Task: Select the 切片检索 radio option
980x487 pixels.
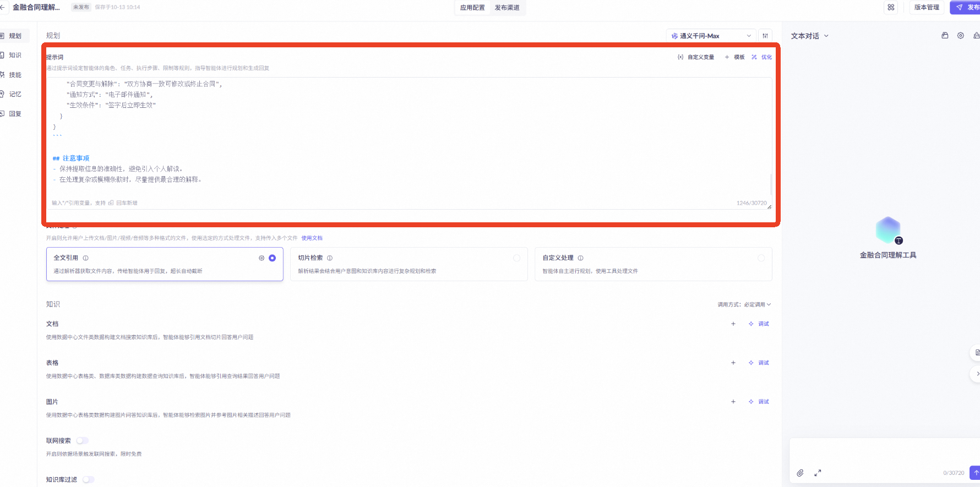Action: [516, 258]
